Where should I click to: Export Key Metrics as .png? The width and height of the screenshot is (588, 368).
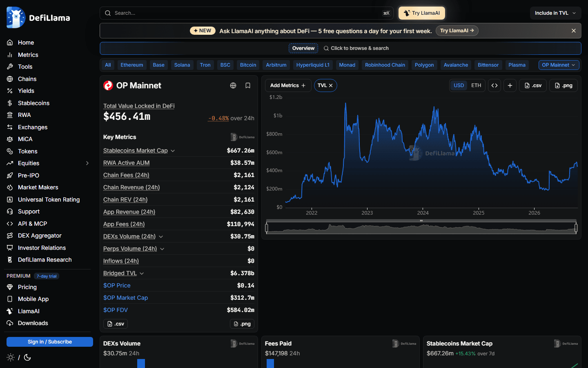coord(242,324)
